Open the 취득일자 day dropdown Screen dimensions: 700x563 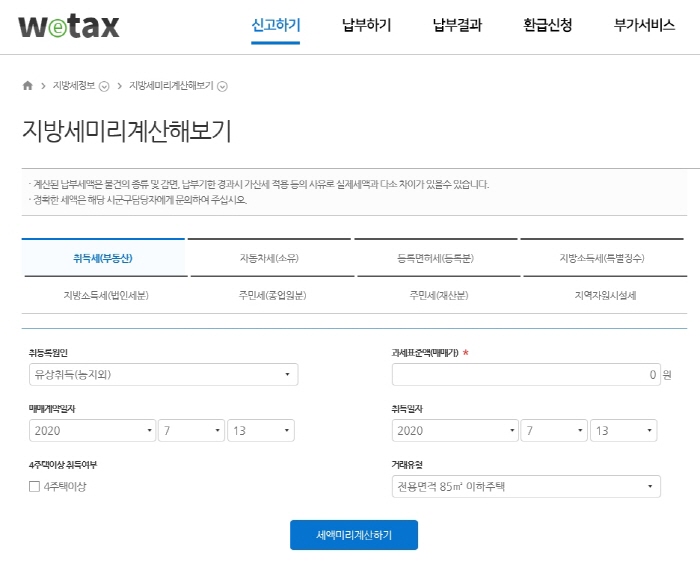(x=623, y=431)
